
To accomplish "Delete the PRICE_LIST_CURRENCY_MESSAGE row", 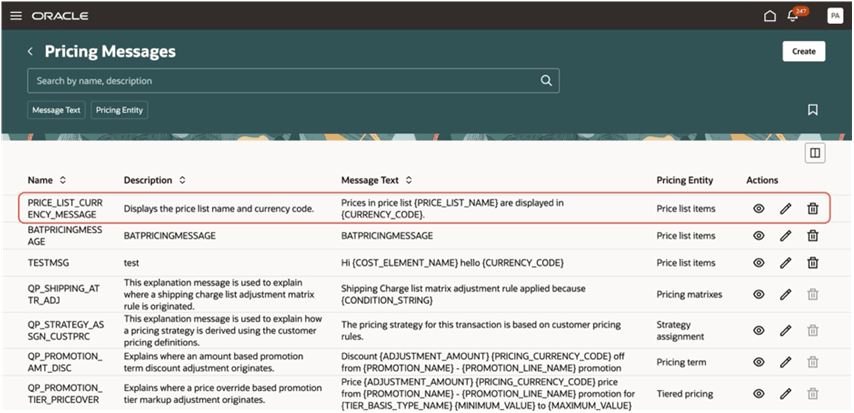I will pos(813,208).
